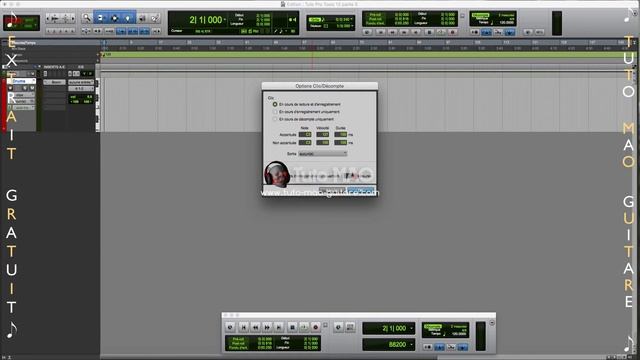
Task: Click the edit mode selector block
Action: coord(21,22)
